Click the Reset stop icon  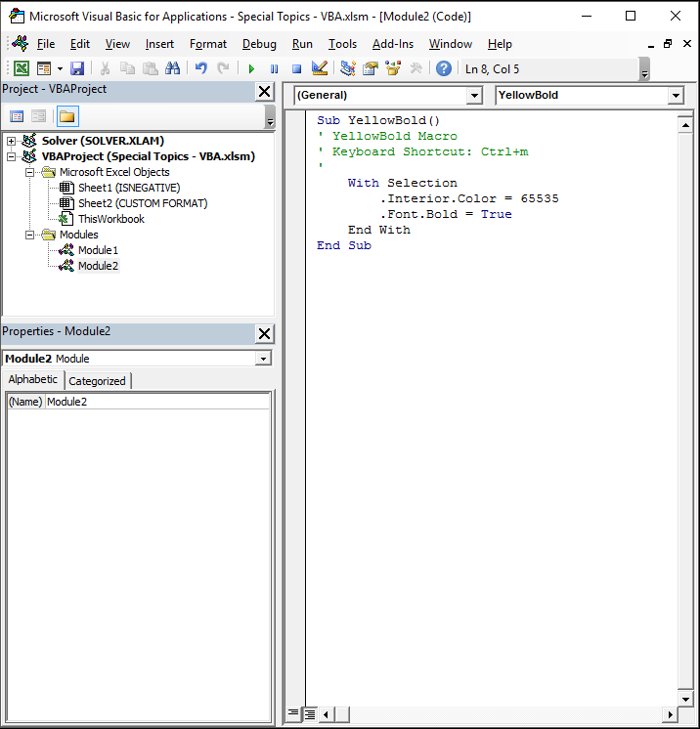pyautogui.click(x=296, y=68)
